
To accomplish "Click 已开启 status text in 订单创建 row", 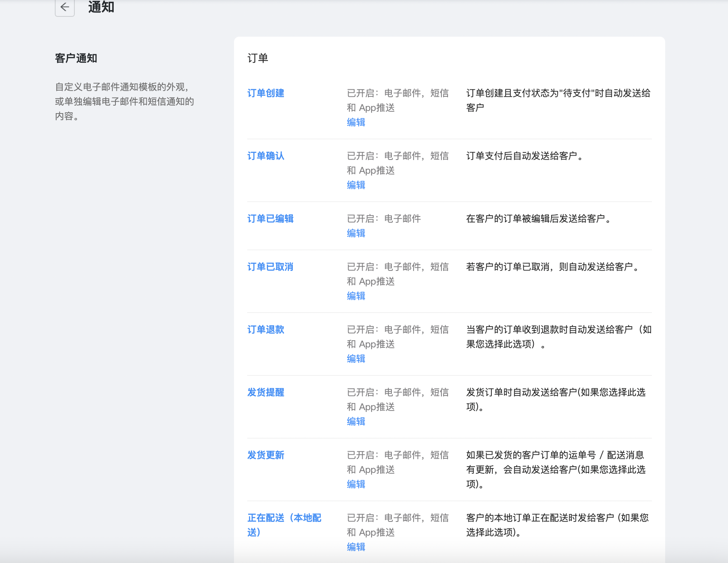I will pyautogui.click(x=398, y=100).
